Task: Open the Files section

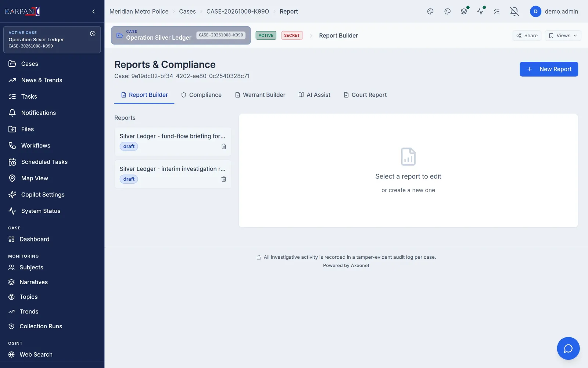Action: [x=52, y=129]
